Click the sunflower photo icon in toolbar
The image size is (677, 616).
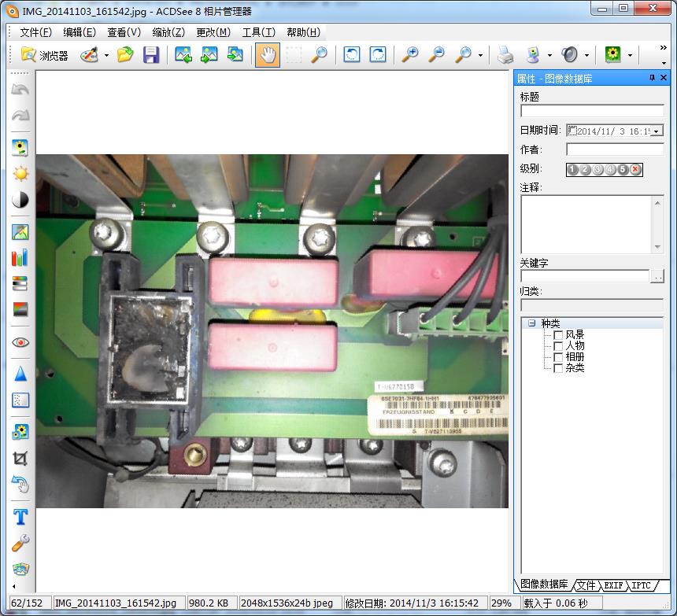[x=612, y=55]
